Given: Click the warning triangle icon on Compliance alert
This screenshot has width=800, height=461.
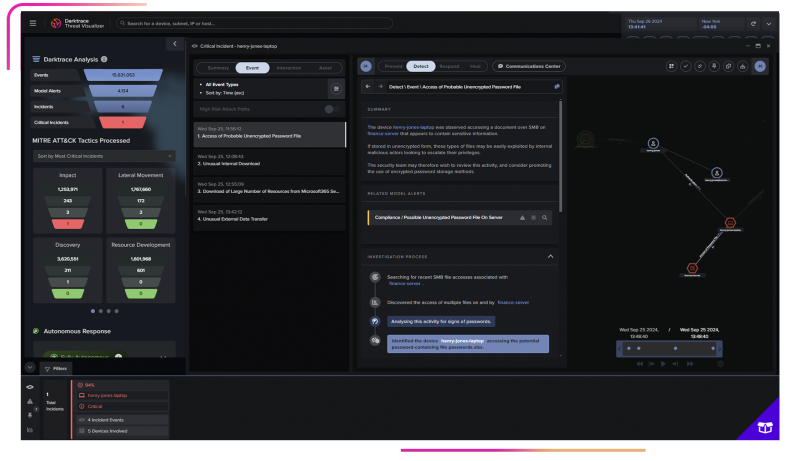Looking at the screenshot, I should [x=522, y=216].
